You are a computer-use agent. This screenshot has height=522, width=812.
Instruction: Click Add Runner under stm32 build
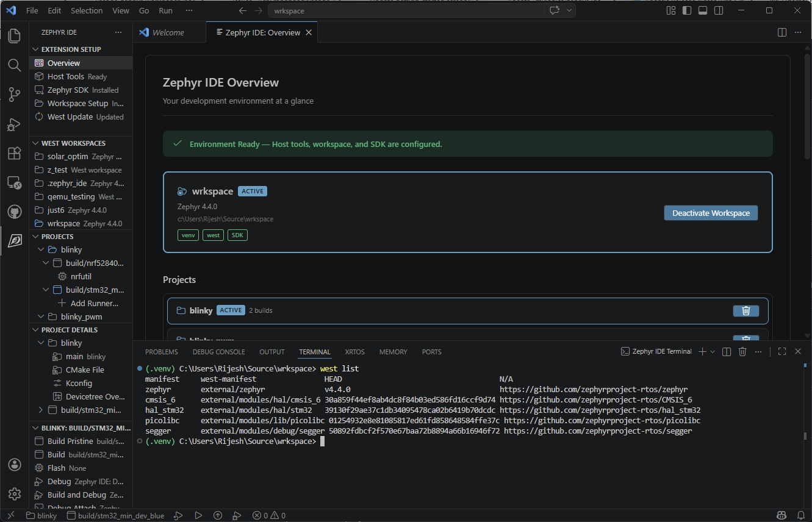tap(81, 303)
